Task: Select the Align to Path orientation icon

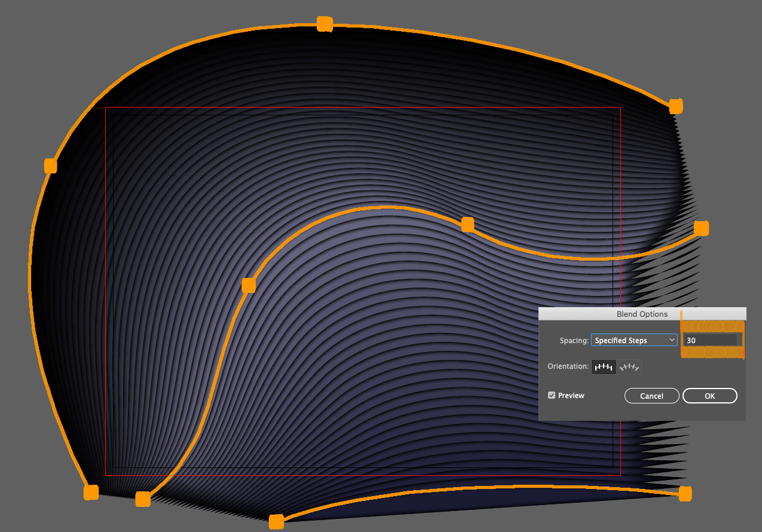Action: [x=629, y=366]
